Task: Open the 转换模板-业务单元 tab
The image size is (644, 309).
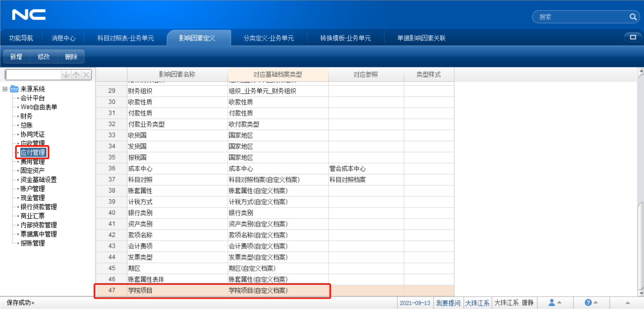Action: pos(346,38)
